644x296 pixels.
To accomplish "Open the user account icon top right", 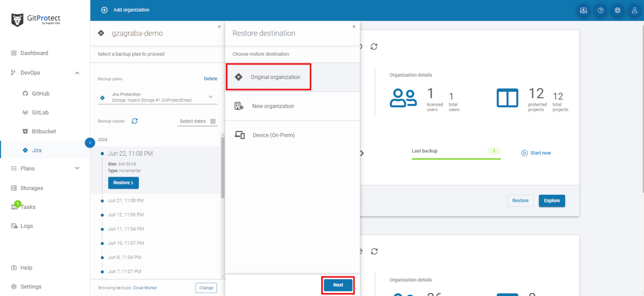I will pos(634,10).
